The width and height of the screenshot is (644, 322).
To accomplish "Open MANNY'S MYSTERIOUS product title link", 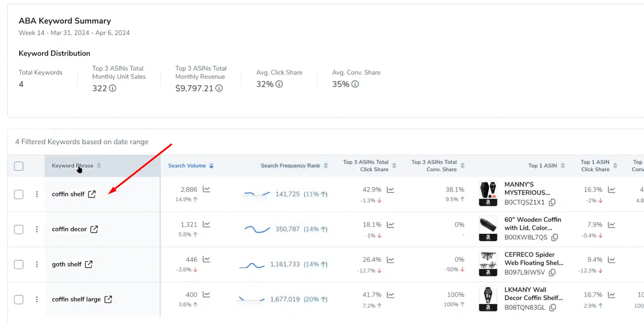I will point(527,189).
